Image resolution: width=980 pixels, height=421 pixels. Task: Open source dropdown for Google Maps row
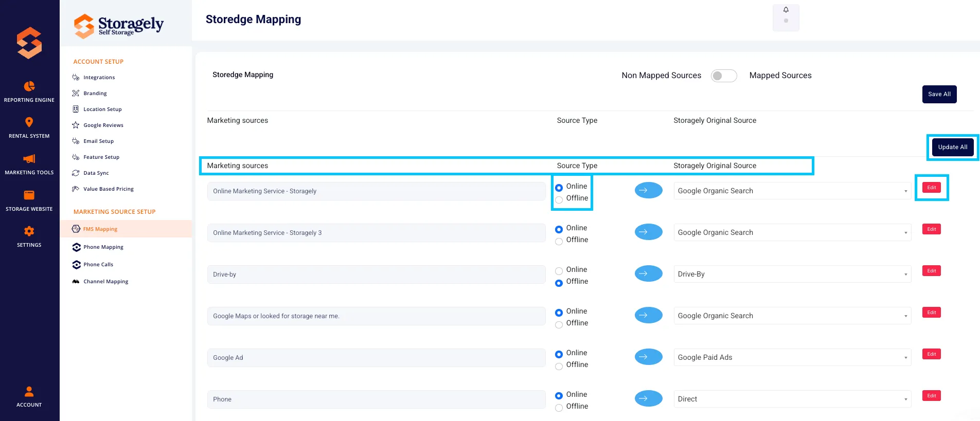click(x=792, y=316)
